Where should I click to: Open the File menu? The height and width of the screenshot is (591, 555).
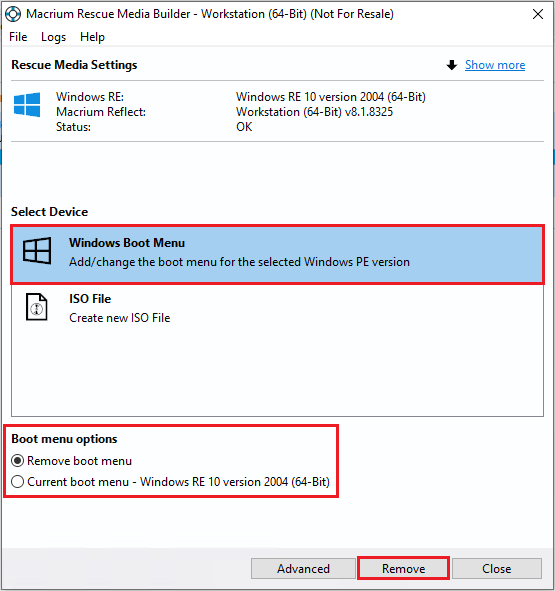18,37
